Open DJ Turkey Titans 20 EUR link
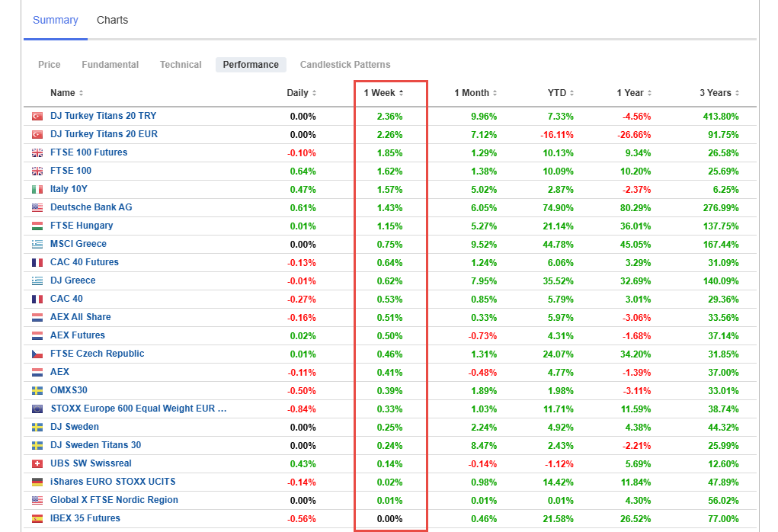 (x=104, y=134)
